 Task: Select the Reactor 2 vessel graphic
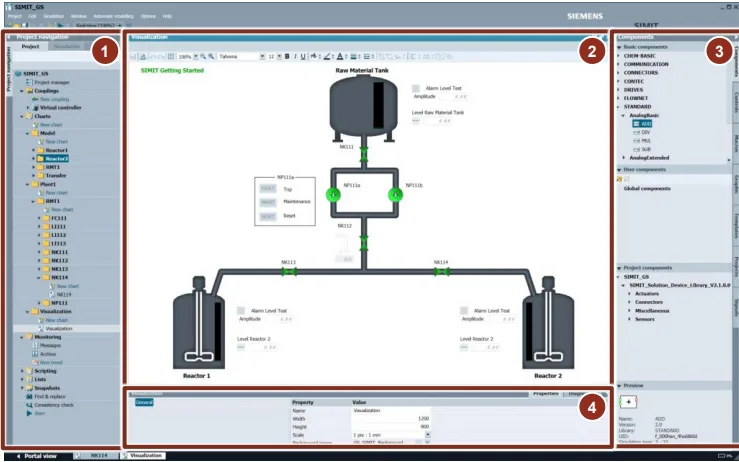click(x=548, y=323)
